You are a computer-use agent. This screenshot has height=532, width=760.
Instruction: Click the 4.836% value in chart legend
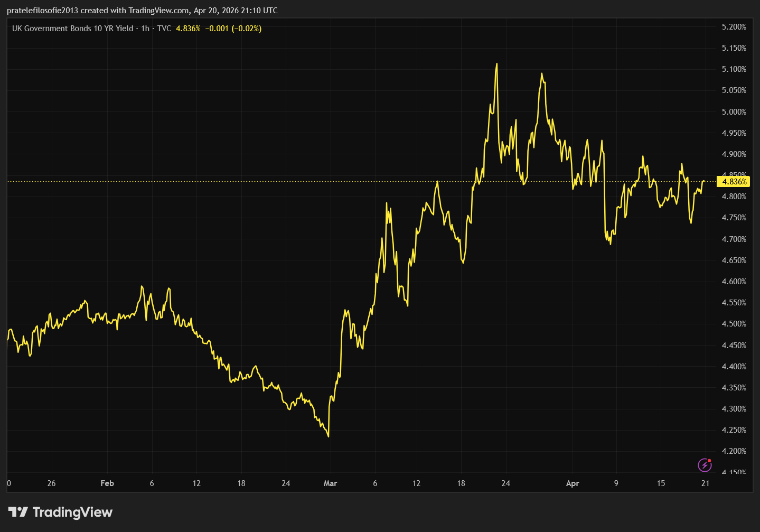188,29
